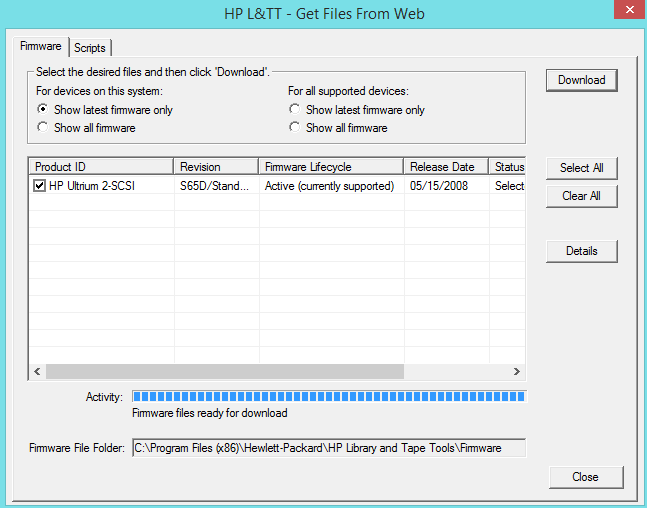Sort by Release Date column header
The height and width of the screenshot is (508, 647).
pos(446,167)
